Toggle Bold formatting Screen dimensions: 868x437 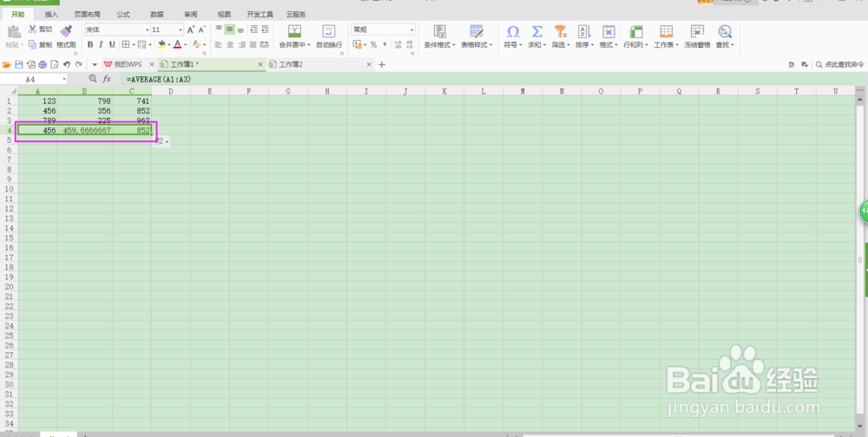click(90, 44)
